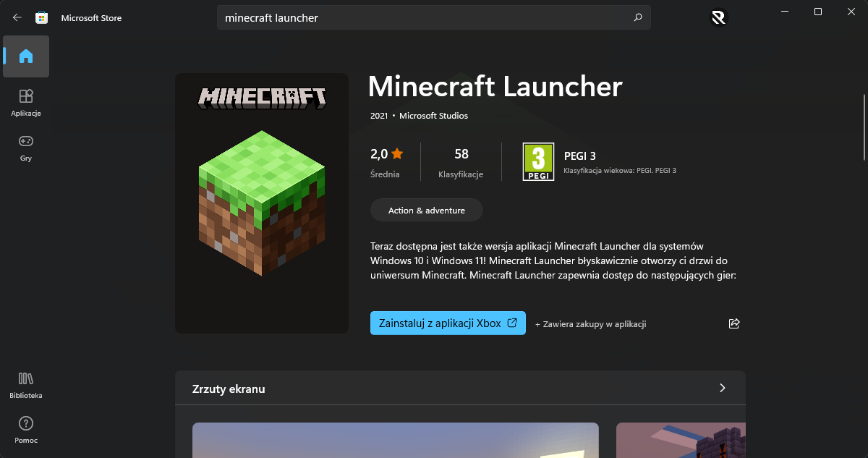
Task: Open Pomoc help icon
Action: [x=26, y=429]
